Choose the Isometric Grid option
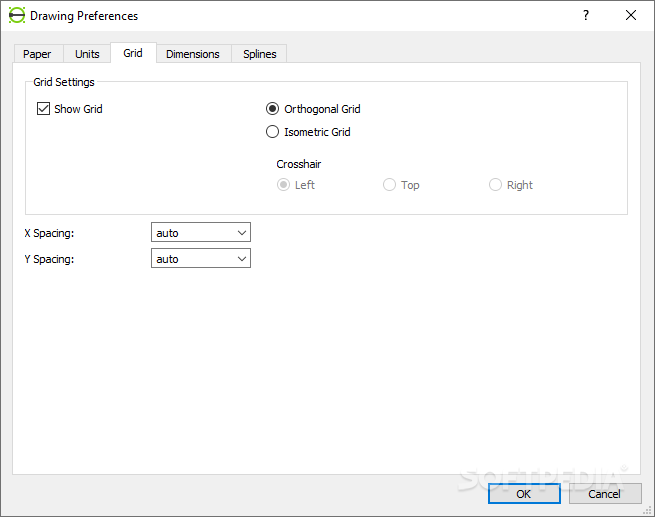The width and height of the screenshot is (655, 517). [272, 132]
